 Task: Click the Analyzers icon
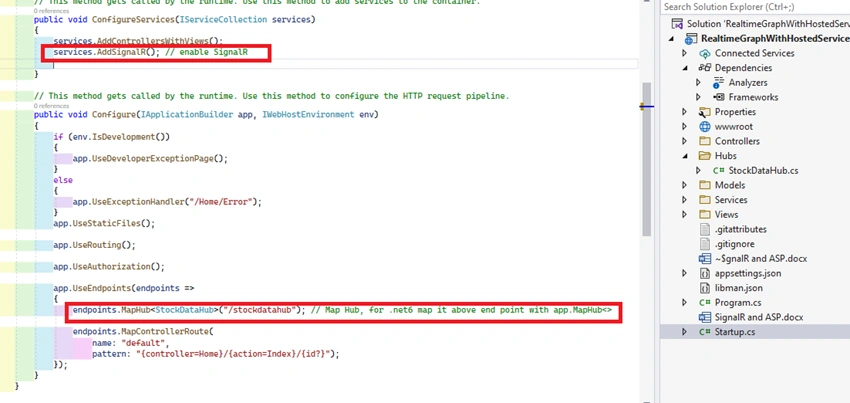tap(719, 82)
